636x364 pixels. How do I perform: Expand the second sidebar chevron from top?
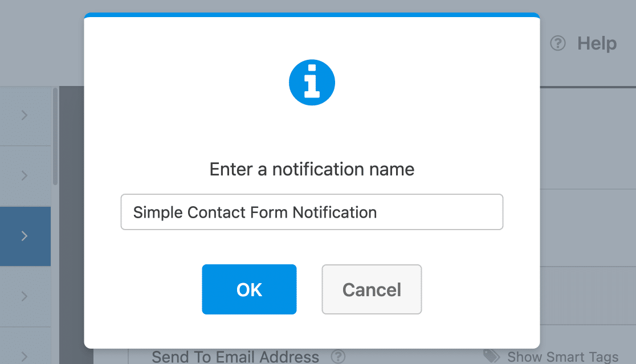coord(24,176)
